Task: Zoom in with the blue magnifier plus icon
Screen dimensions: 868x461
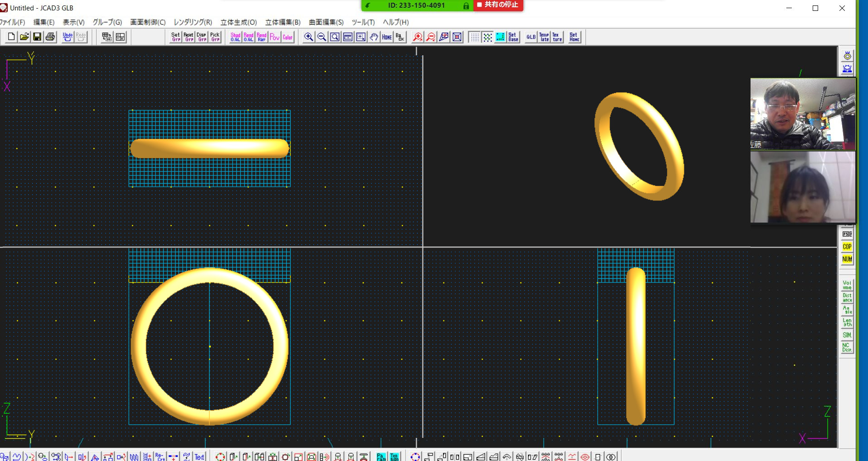Action: click(x=308, y=37)
